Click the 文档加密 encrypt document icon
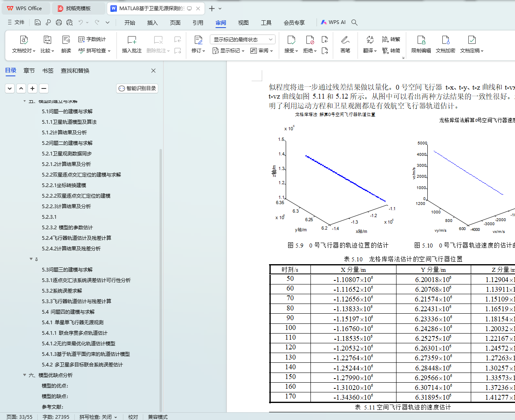Viewport: 515px width, 420px height. pos(446,40)
